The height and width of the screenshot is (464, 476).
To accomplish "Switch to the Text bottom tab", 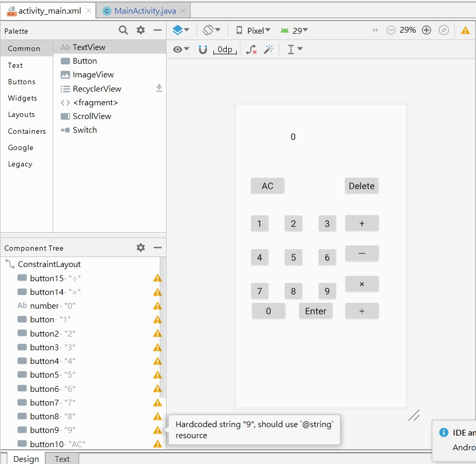I will click(62, 459).
